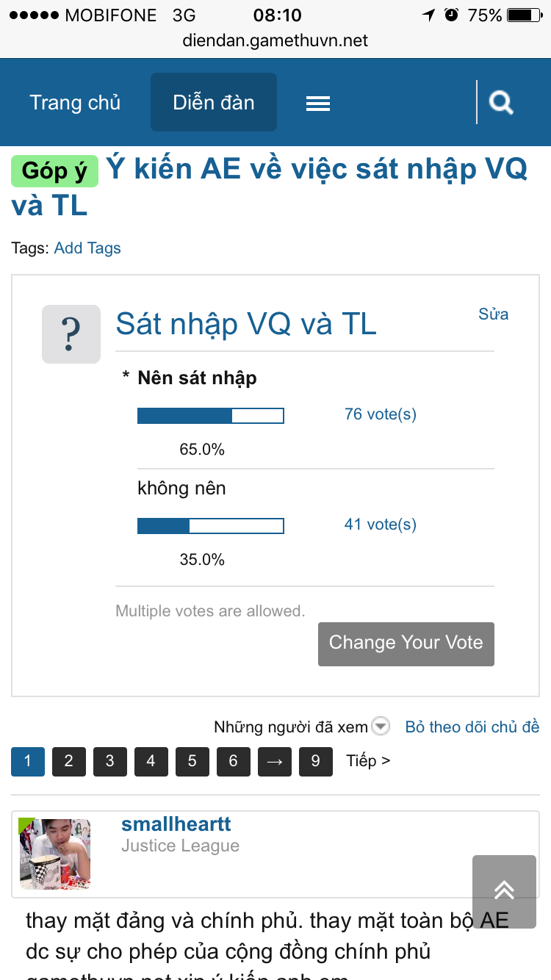Click Bỏ theo dõi chủ đề link
Image resolution: width=551 pixels, height=980 pixels.
coord(472,727)
